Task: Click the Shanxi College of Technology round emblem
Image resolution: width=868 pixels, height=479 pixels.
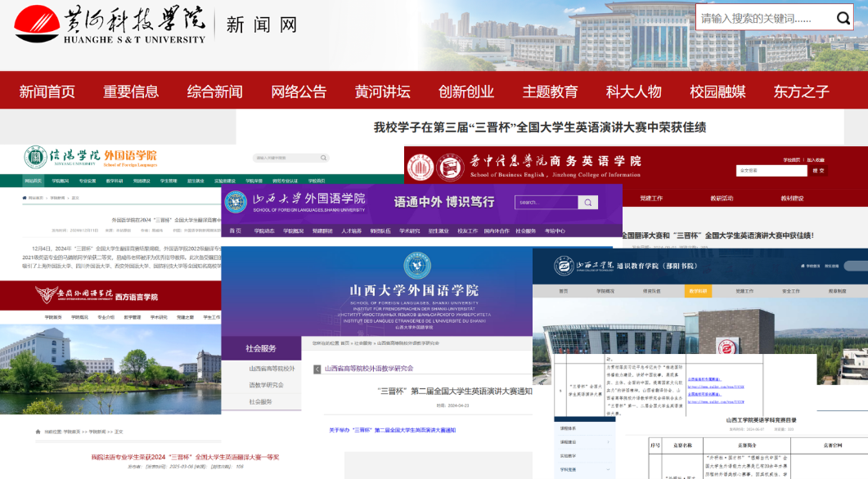Action: click(564, 266)
